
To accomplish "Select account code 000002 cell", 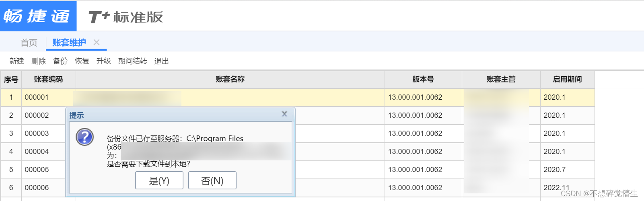I will [44, 115].
